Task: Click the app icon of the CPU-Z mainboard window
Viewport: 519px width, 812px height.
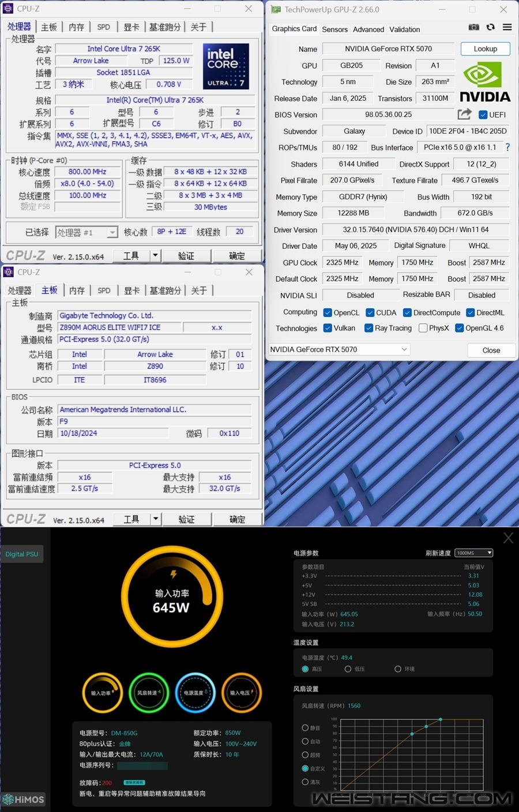Action: pos(9,272)
